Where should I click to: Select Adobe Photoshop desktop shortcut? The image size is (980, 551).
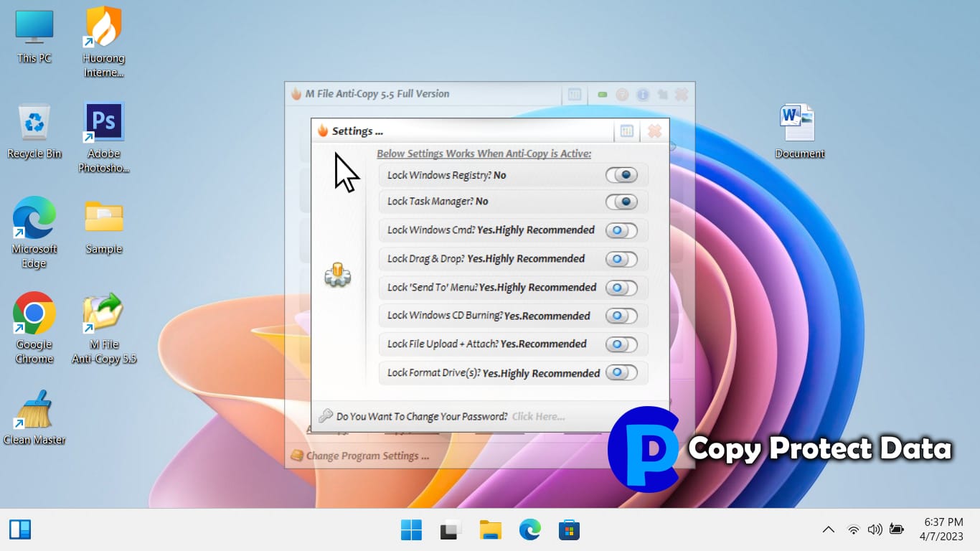[x=104, y=137]
